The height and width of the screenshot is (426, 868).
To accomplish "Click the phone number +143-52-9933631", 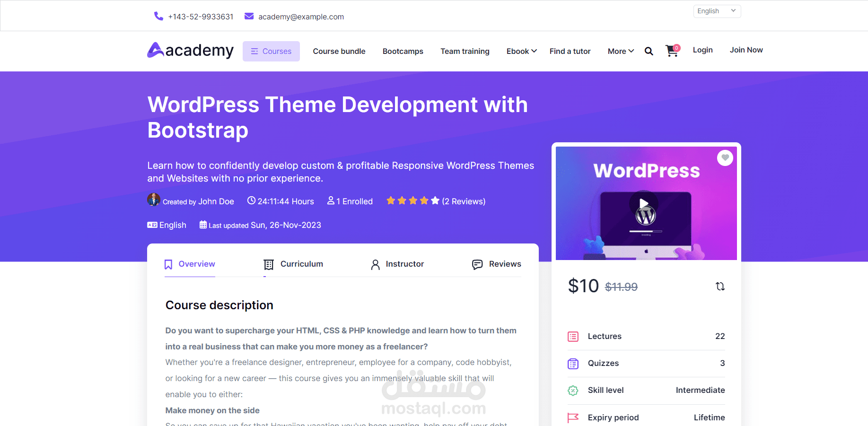I will [x=201, y=17].
